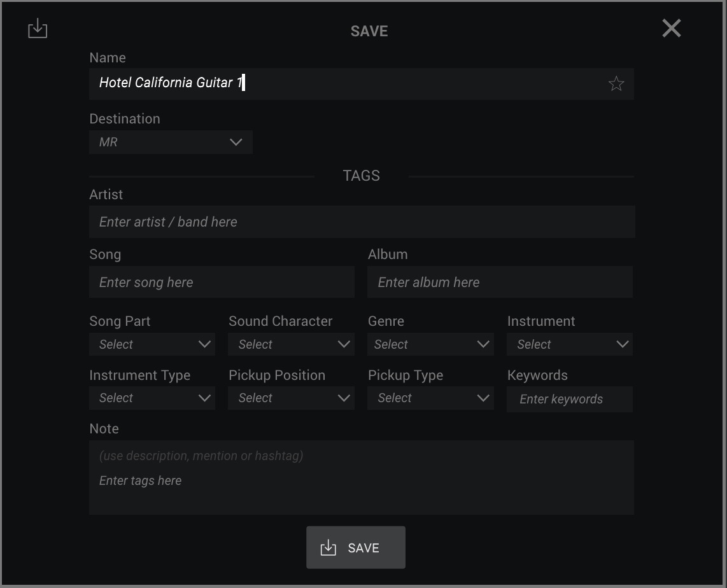Image resolution: width=727 pixels, height=588 pixels.
Task: Toggle the favorite star in Name field
Action: 616,83
